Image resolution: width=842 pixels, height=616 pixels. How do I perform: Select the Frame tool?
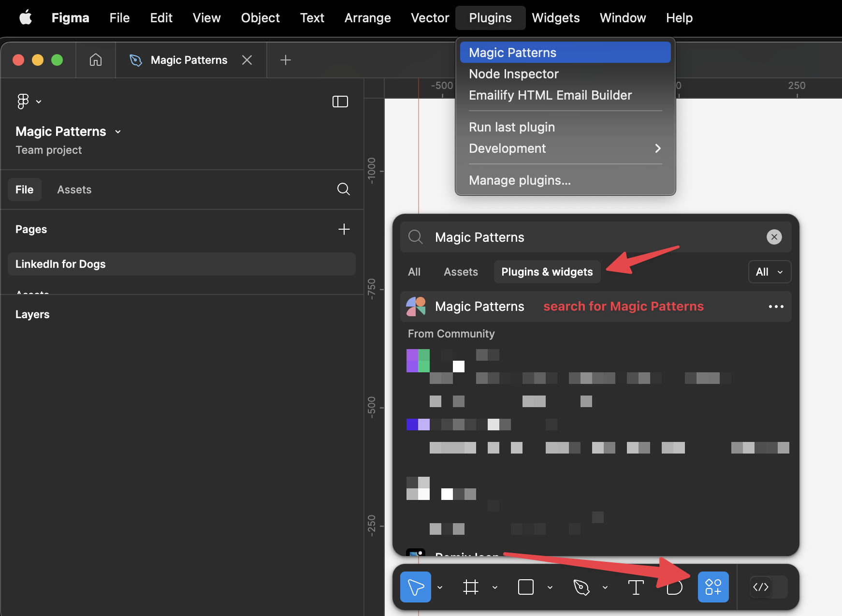click(x=470, y=587)
